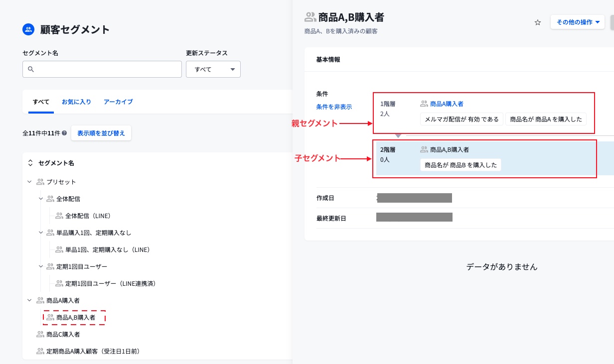Collapse the 全体配信 tree node
This screenshot has height=364, width=614.
click(41, 199)
